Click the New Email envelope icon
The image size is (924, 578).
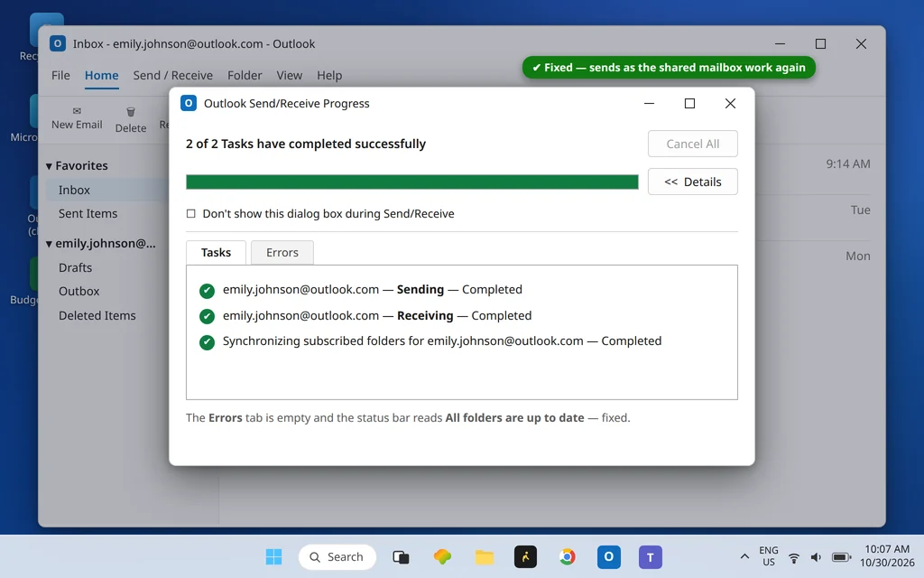coord(77,111)
